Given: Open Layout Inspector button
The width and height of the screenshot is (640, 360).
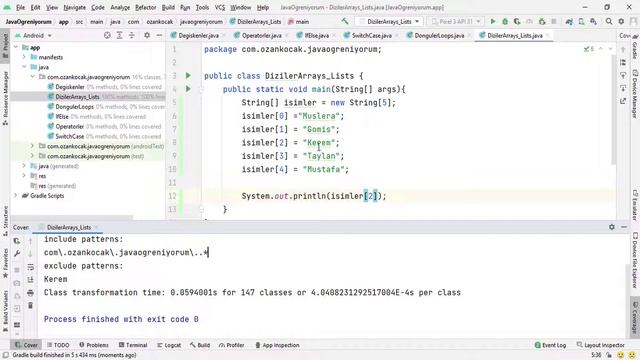Looking at the screenshot, I should tap(600, 345).
